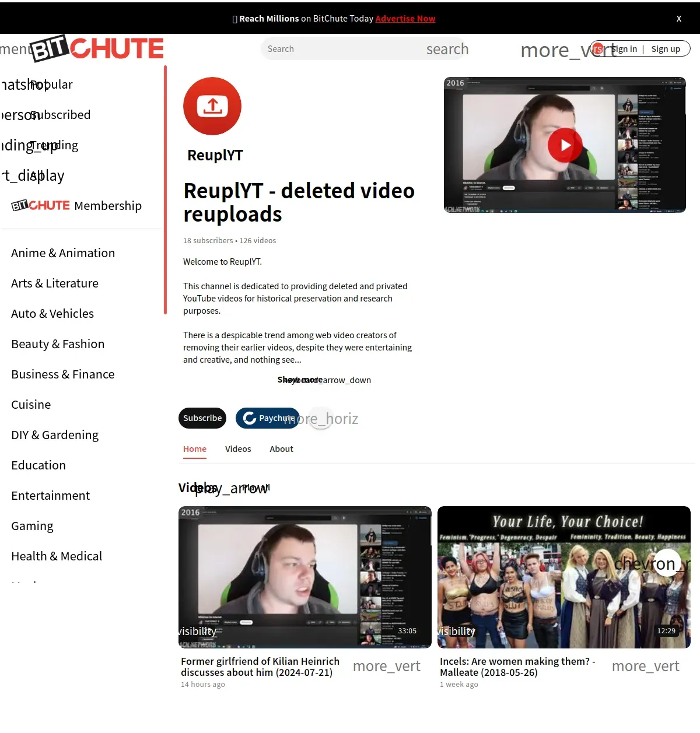Viewport: 700px width, 733px height.
Task: Select Anime & Animation category
Action: click(x=63, y=253)
